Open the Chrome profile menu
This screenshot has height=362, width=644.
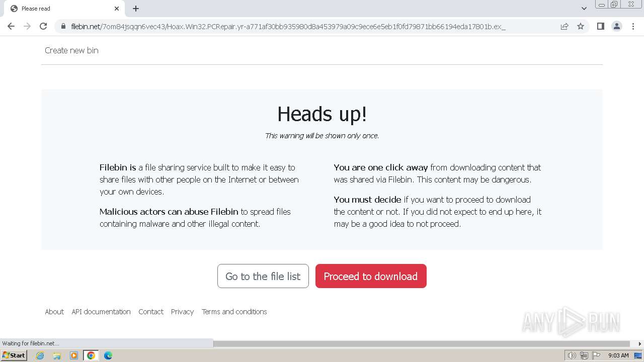616,26
